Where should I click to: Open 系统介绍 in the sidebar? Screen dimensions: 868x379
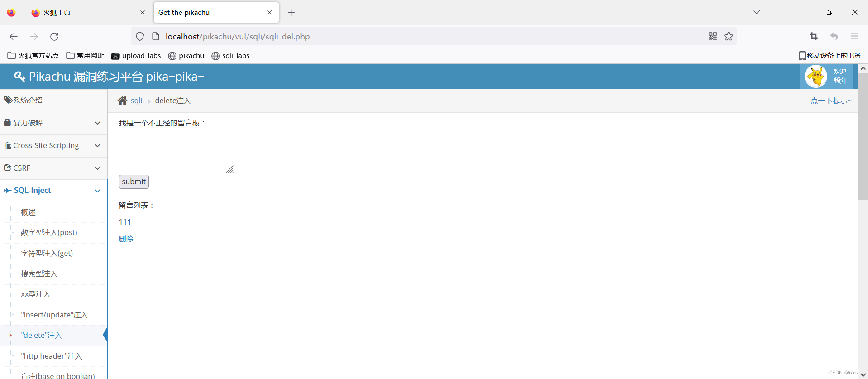(53, 101)
